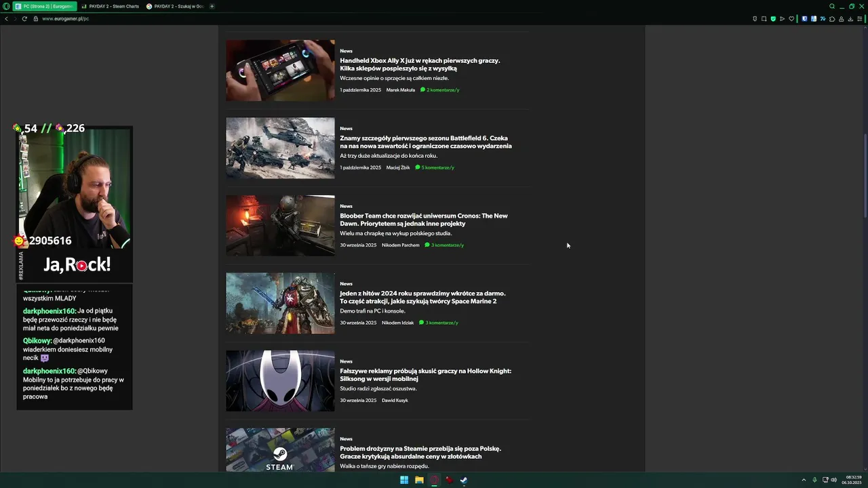
Task: Click the Xbox Ally handheld thumbnail
Action: (280, 70)
